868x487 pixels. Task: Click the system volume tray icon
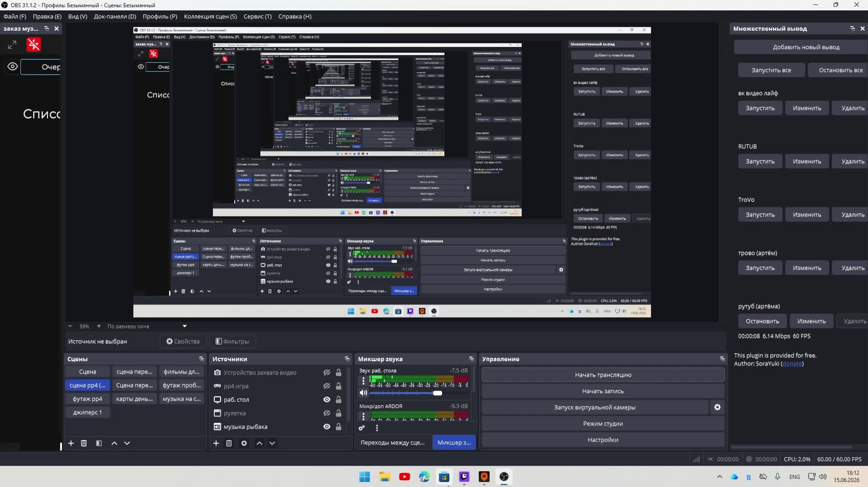(x=823, y=477)
